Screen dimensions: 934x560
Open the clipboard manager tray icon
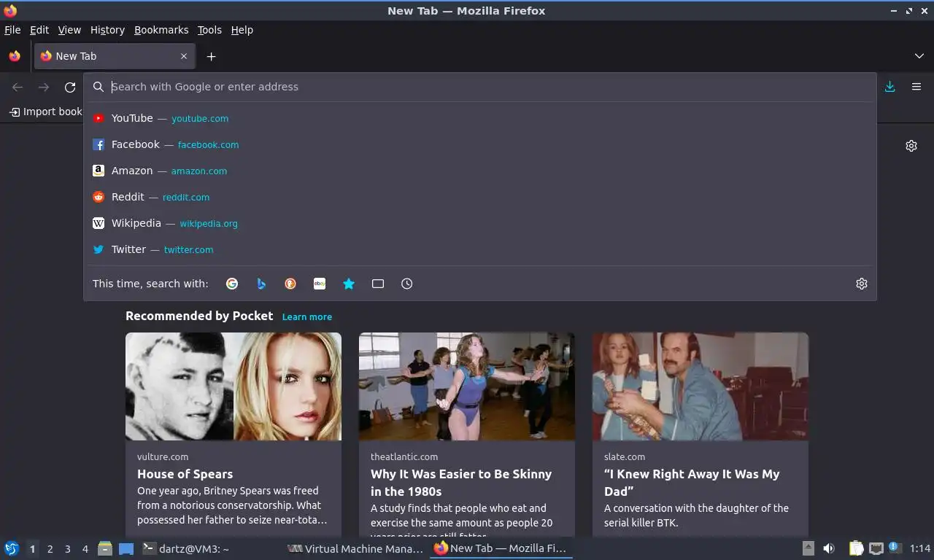pyautogui.click(x=857, y=548)
